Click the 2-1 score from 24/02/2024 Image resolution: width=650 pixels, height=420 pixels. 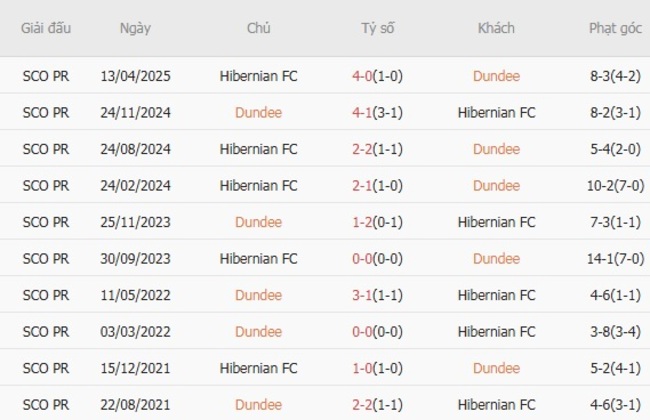(x=378, y=186)
